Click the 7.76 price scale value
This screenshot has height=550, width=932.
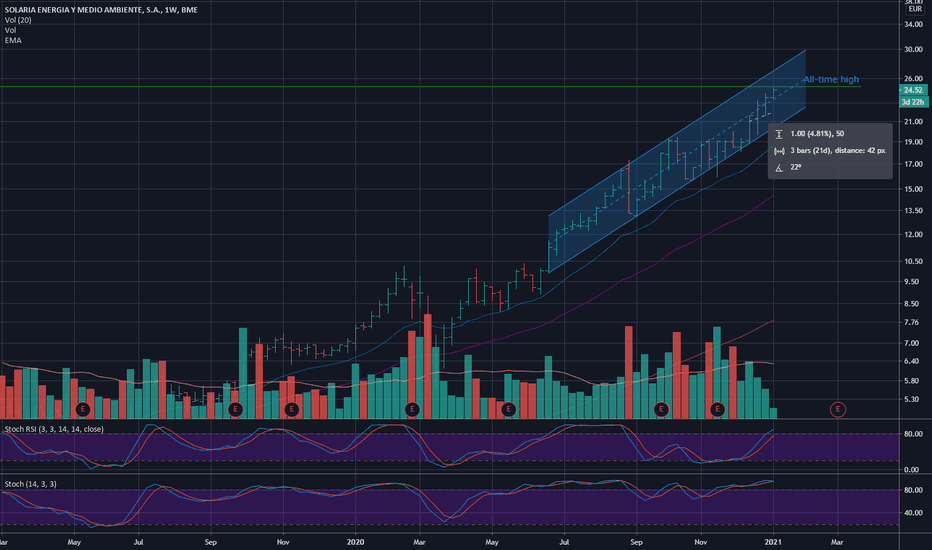912,322
